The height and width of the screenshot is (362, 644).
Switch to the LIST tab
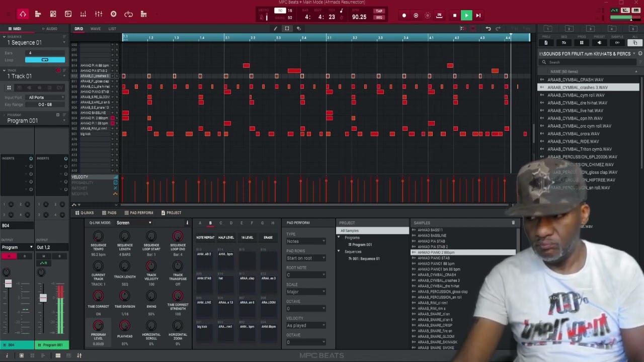pos(112,29)
